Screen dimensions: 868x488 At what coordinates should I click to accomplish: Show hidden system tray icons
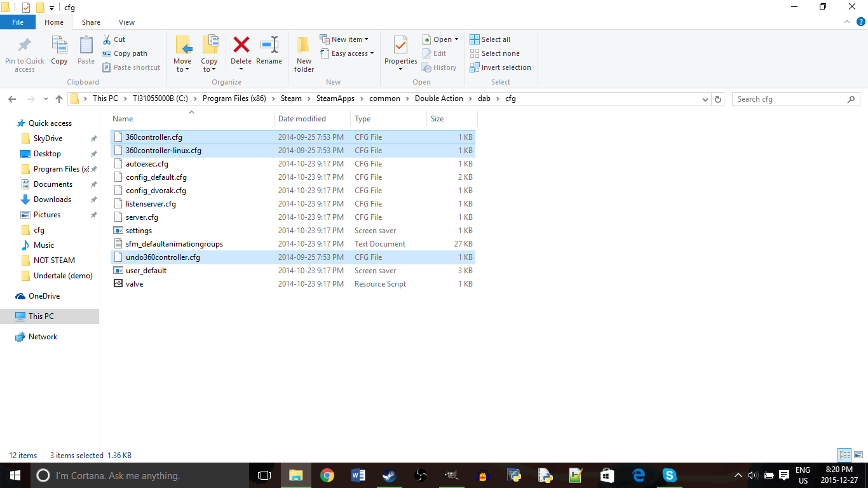tap(738, 475)
